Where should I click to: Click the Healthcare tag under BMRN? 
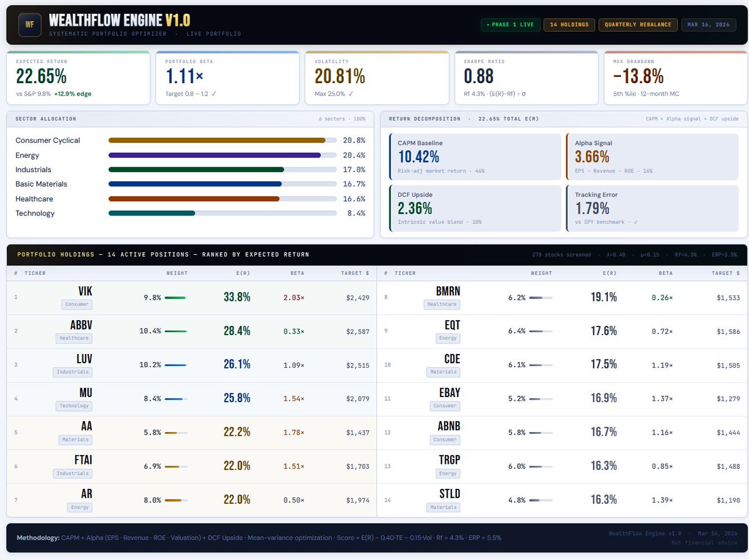point(442,305)
